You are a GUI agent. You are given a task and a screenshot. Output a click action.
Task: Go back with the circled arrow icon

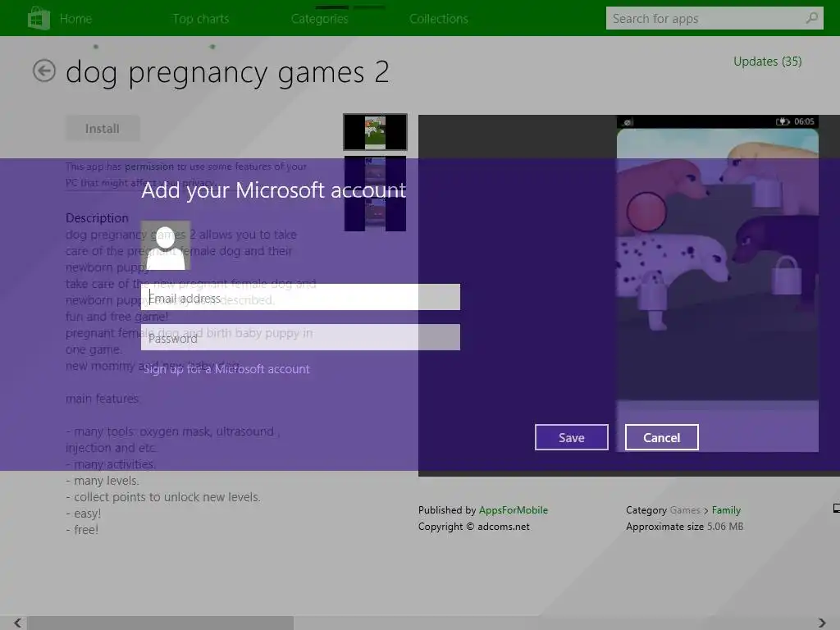pyautogui.click(x=44, y=71)
